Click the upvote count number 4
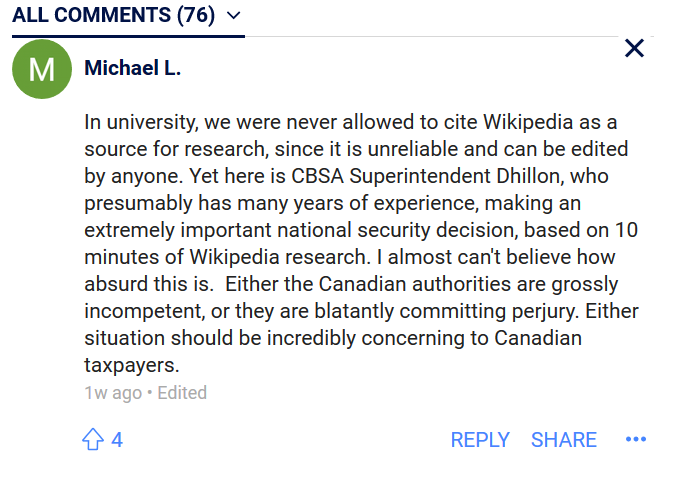678x480 pixels. (x=117, y=440)
